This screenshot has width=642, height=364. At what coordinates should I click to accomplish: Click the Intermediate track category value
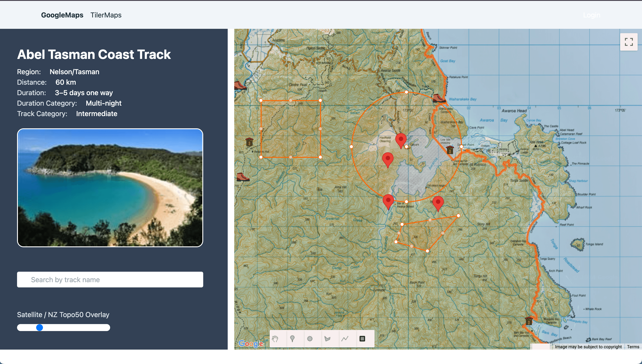(97, 114)
